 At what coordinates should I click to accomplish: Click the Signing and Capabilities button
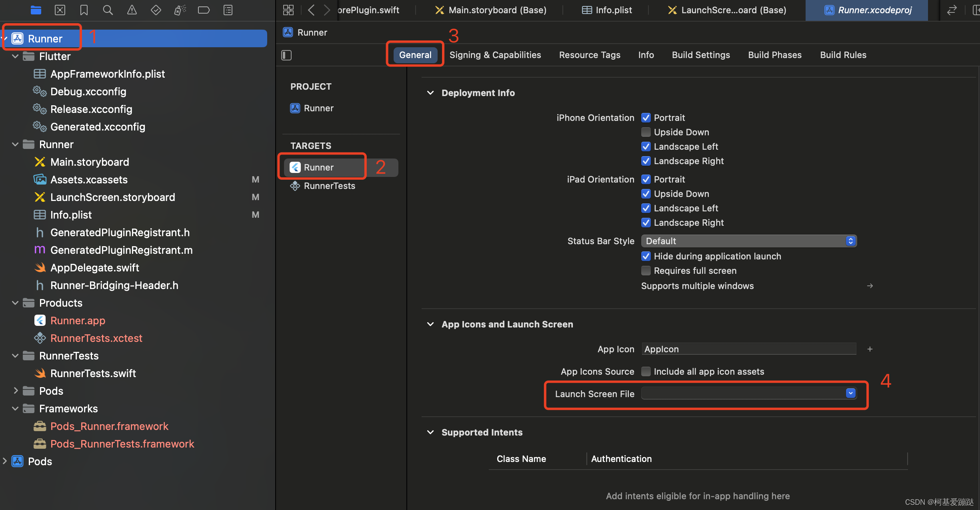point(495,54)
